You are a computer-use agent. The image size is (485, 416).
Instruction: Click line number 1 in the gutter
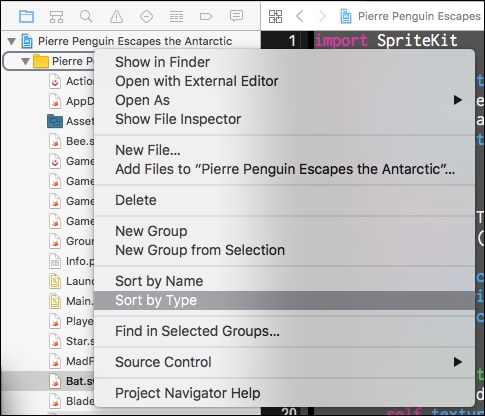tap(292, 41)
